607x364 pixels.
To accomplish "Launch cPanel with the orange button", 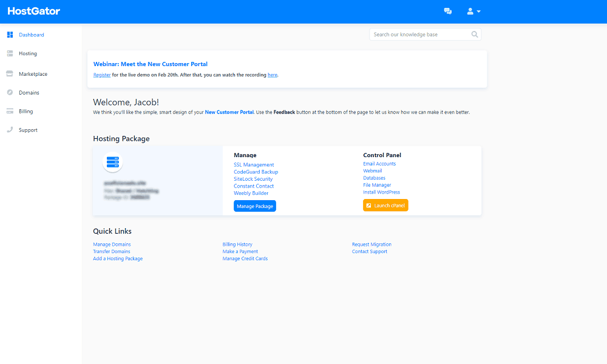I will click(x=385, y=206).
